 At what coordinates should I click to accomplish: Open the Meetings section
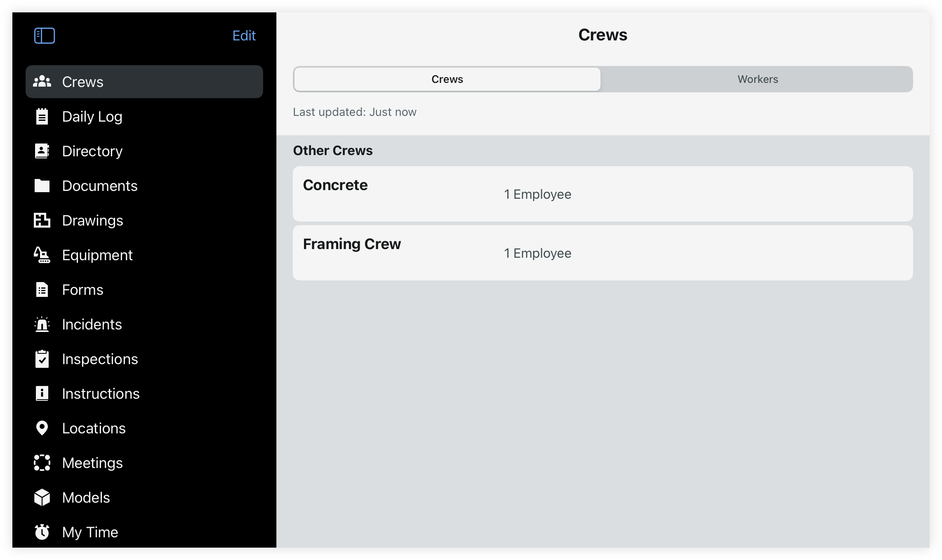[x=92, y=463]
